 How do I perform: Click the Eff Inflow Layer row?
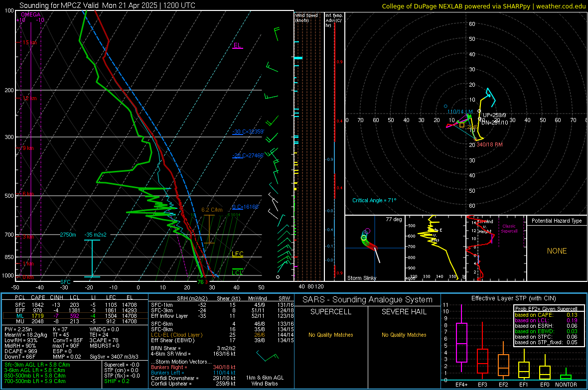click(x=221, y=316)
